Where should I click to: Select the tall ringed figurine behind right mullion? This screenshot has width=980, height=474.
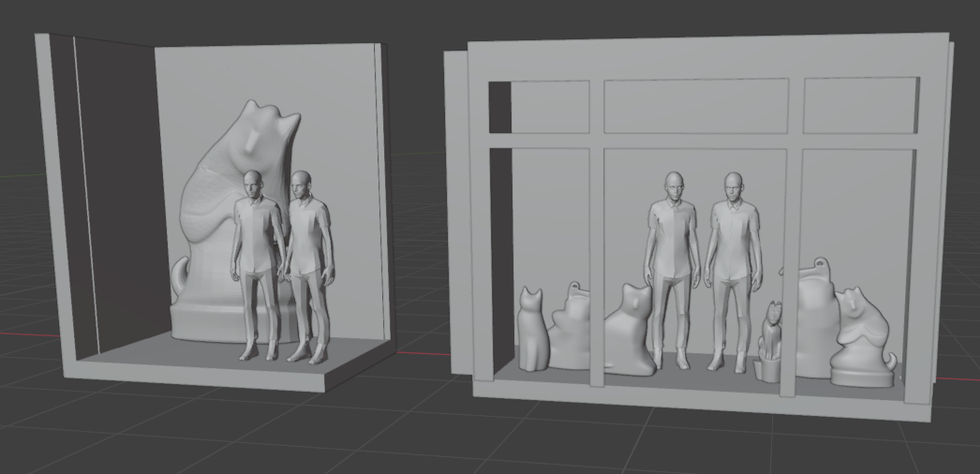[816, 318]
